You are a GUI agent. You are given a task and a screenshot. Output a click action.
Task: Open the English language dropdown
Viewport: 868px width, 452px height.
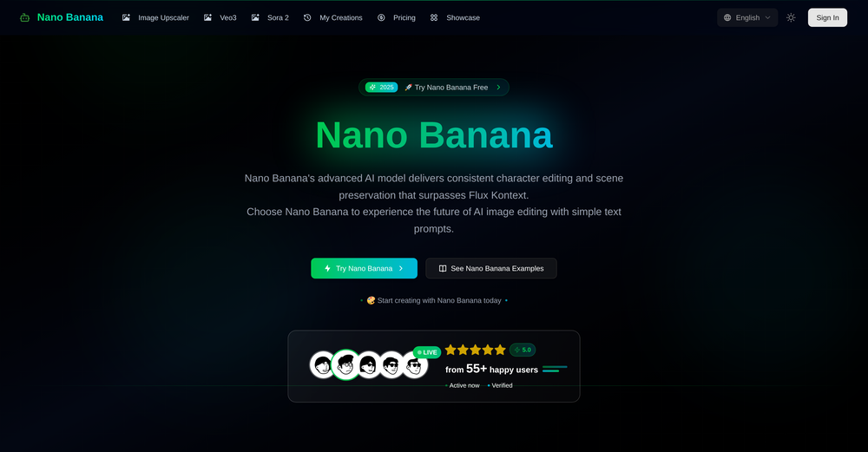(747, 17)
